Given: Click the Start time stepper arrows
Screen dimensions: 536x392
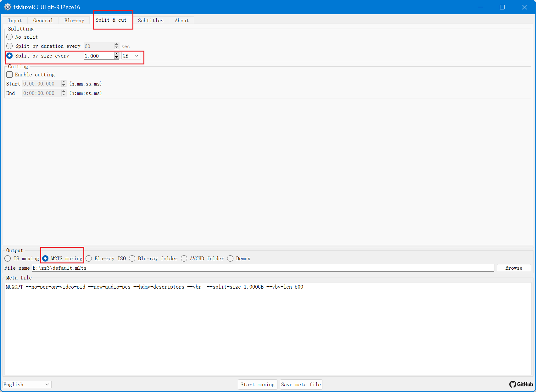Looking at the screenshot, I should click(64, 84).
